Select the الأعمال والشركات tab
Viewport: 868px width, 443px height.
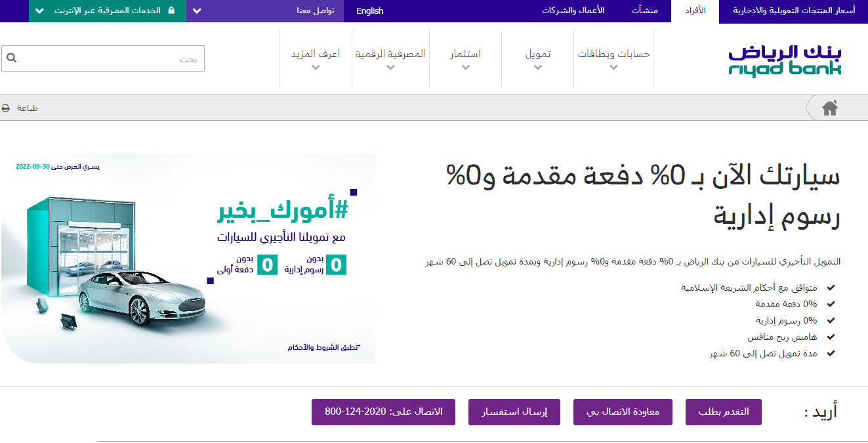click(573, 11)
